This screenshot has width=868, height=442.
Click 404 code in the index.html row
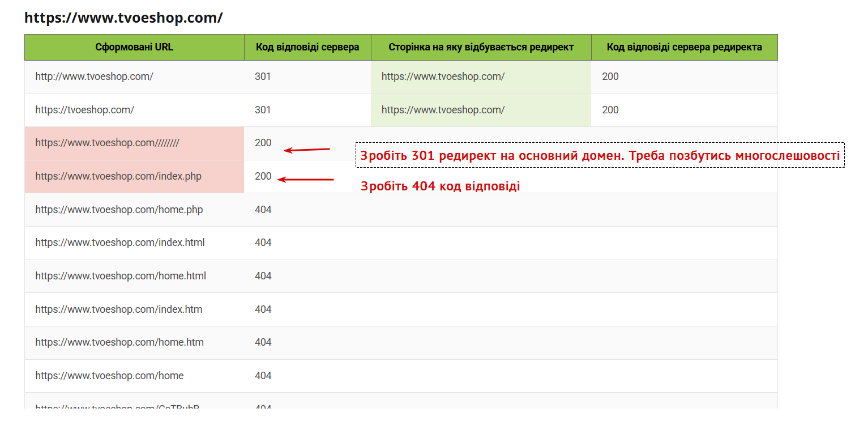pyautogui.click(x=263, y=243)
